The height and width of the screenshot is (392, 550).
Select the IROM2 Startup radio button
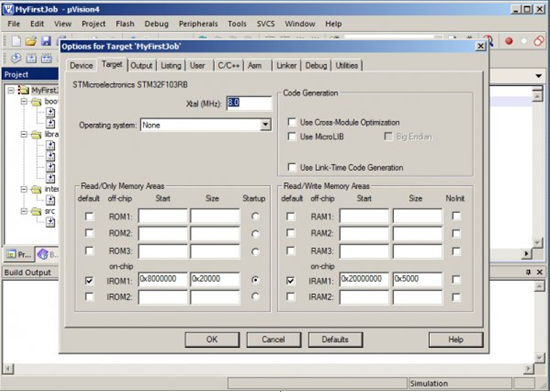pyautogui.click(x=255, y=297)
